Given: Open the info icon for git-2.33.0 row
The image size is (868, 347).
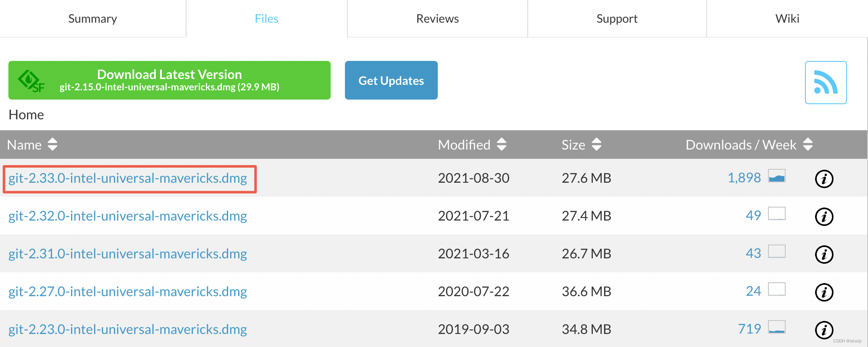Looking at the screenshot, I should 824,179.
